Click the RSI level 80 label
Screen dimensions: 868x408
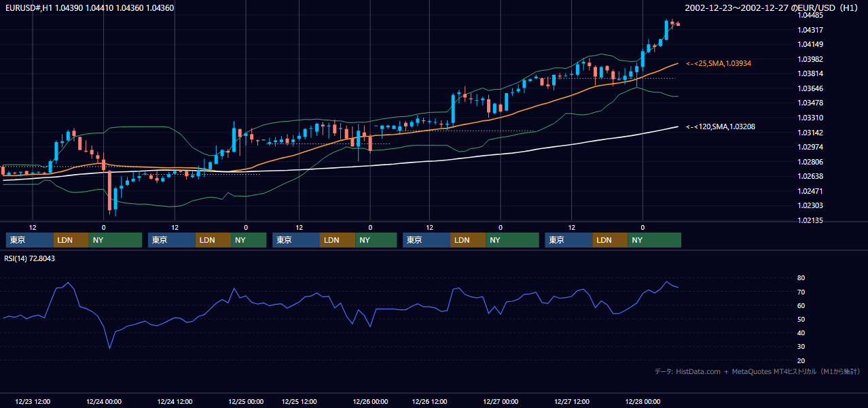click(801, 278)
